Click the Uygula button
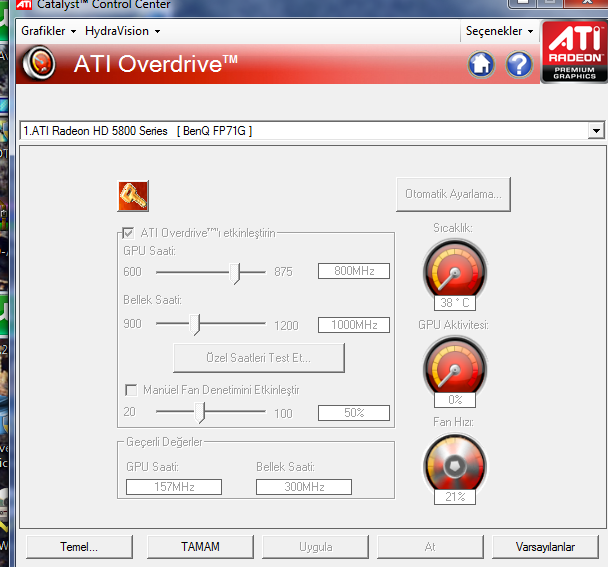608x567 pixels. (315, 547)
